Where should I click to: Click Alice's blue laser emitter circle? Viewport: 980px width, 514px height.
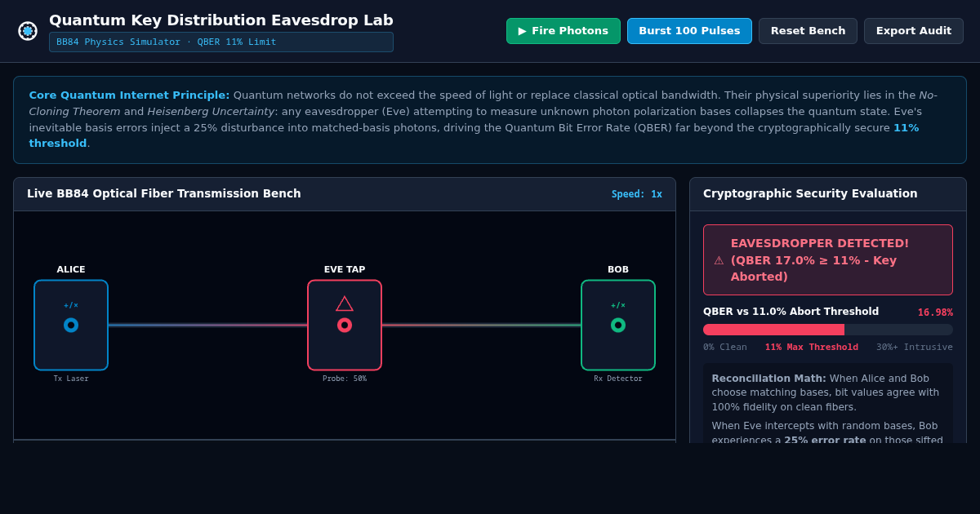pyautogui.click(x=71, y=325)
